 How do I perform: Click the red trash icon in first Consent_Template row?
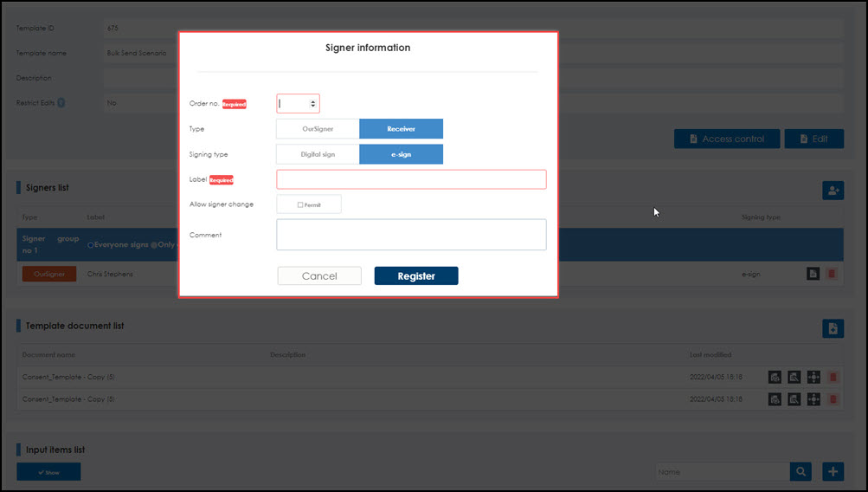tap(833, 378)
